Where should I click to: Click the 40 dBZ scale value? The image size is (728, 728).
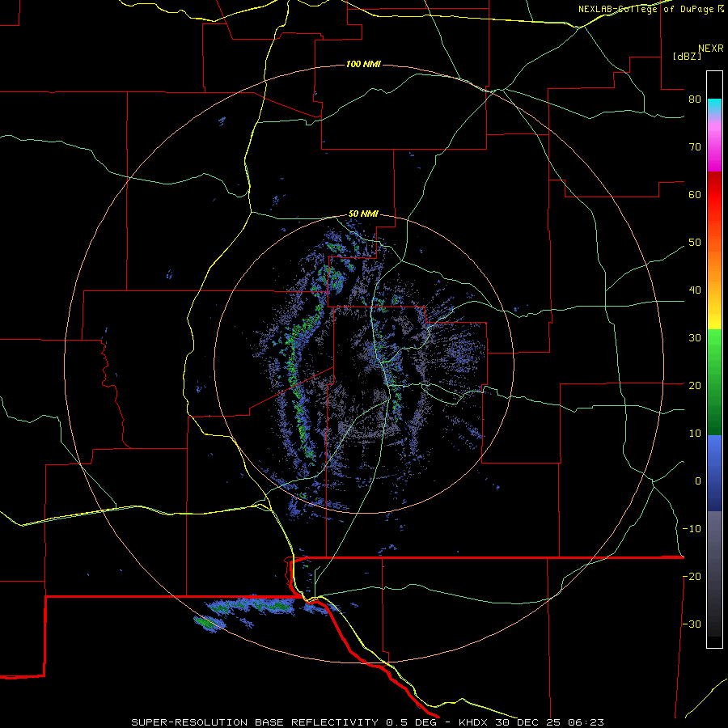[x=695, y=290]
